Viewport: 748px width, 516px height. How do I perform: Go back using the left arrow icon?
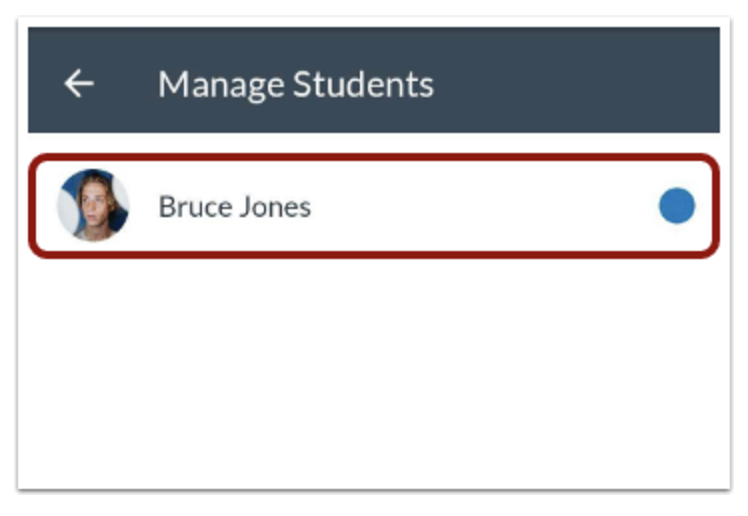click(79, 83)
